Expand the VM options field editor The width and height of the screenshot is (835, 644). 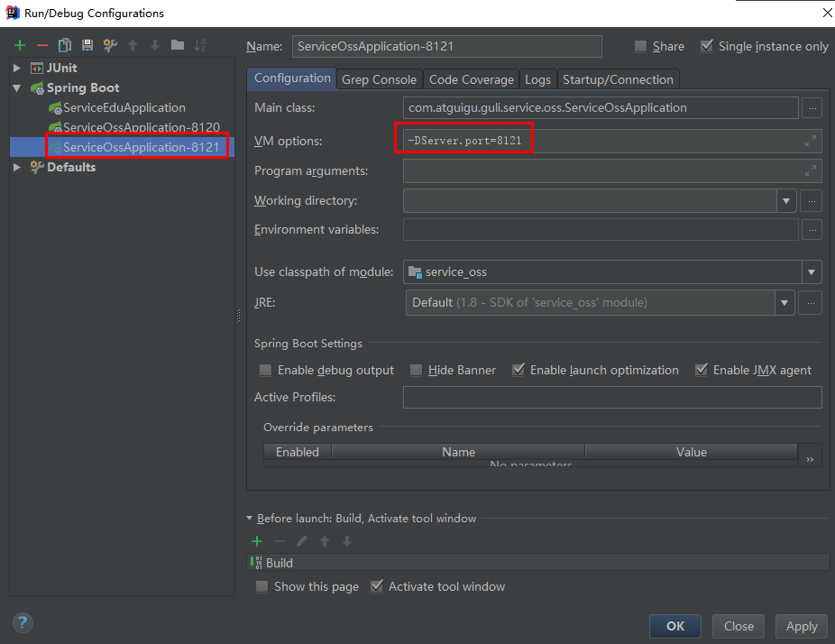pyautogui.click(x=811, y=142)
